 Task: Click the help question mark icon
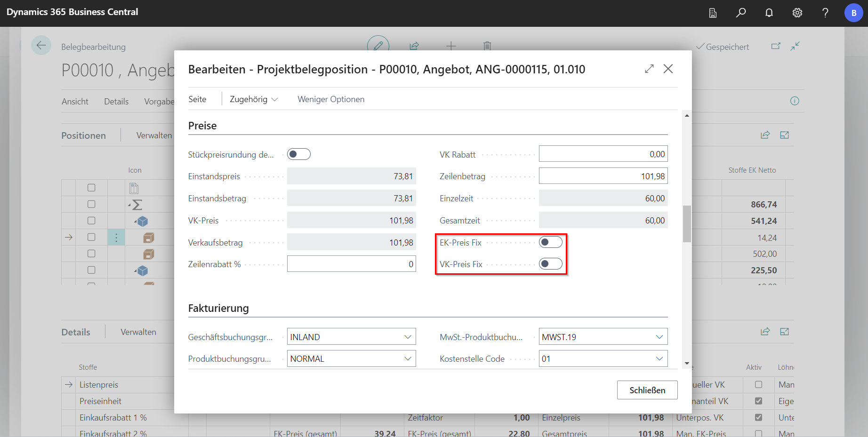(x=825, y=13)
